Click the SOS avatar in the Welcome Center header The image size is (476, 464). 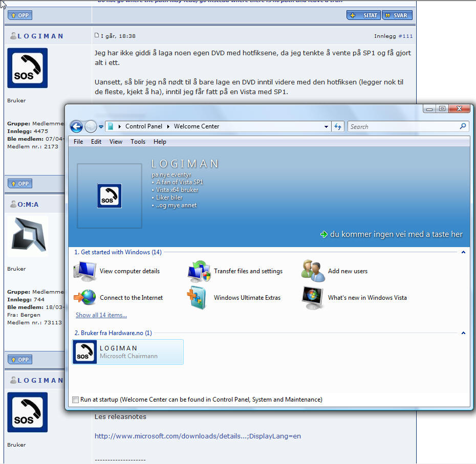[x=110, y=196]
